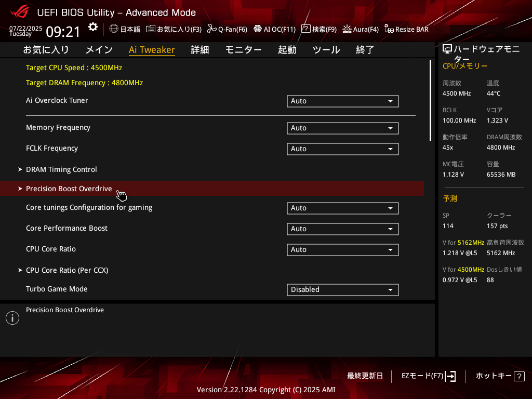Click the 日本語 language button
The height and width of the screenshot is (399, 532).
[x=125, y=29]
